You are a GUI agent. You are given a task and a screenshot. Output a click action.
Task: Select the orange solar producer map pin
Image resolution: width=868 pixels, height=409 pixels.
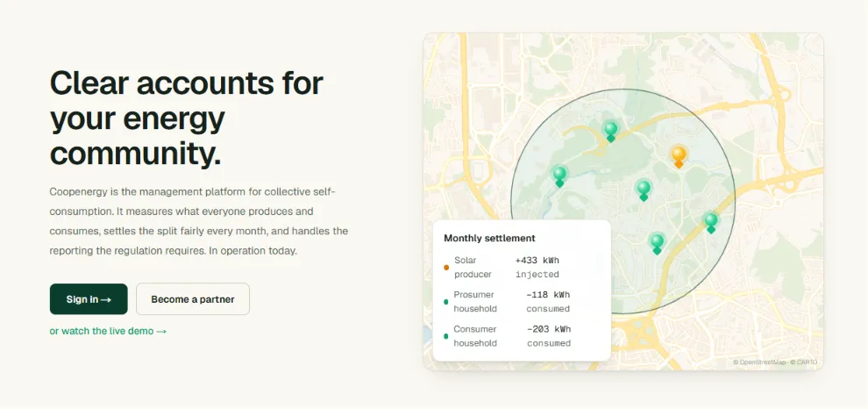[679, 156]
